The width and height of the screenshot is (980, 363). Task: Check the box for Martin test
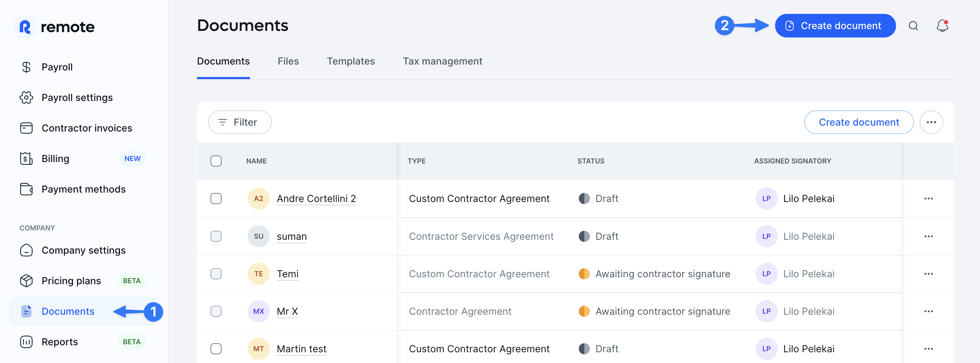[216, 349]
